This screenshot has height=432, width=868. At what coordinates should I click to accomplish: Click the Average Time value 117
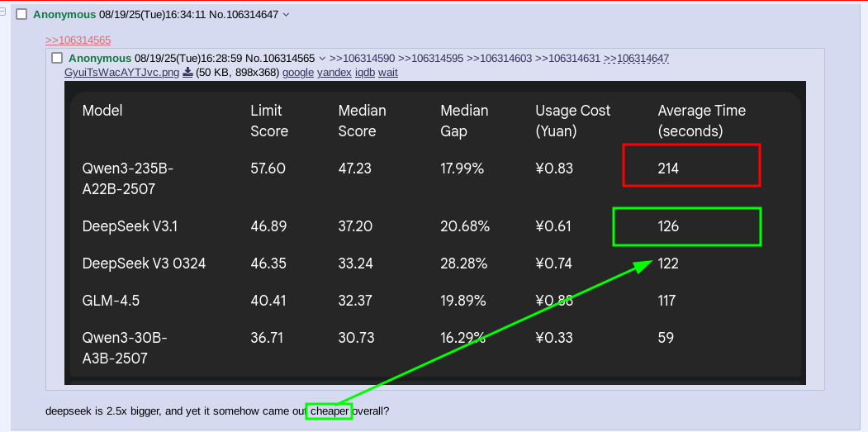(x=666, y=300)
